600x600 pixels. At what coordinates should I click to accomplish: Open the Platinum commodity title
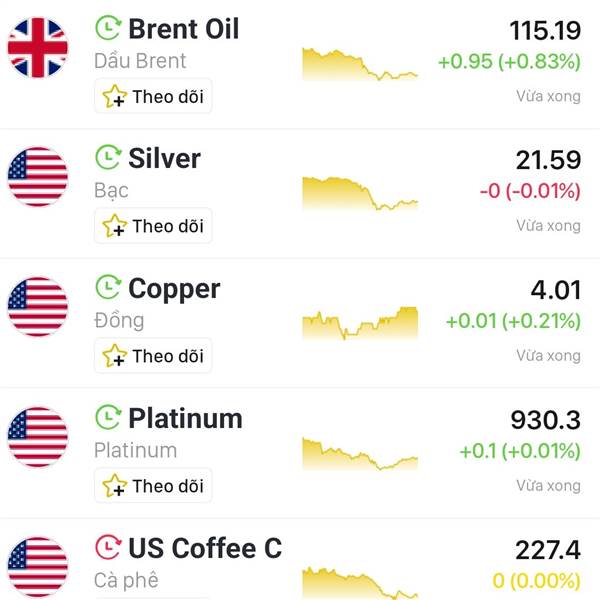[186, 418]
